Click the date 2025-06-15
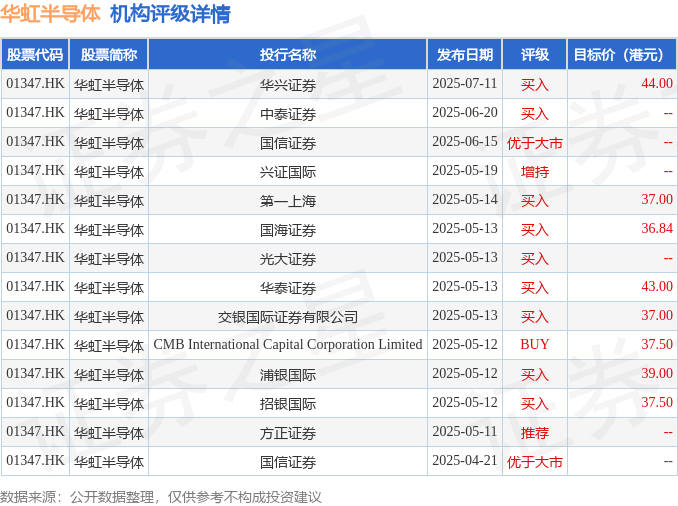The height and width of the screenshot is (506, 678). point(465,141)
